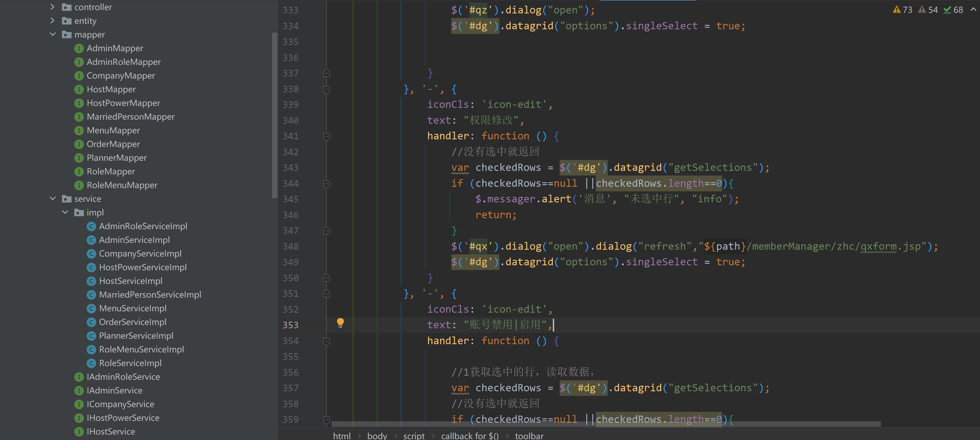Fold the handler function at line 354
This screenshot has width=980, height=440.
point(326,341)
